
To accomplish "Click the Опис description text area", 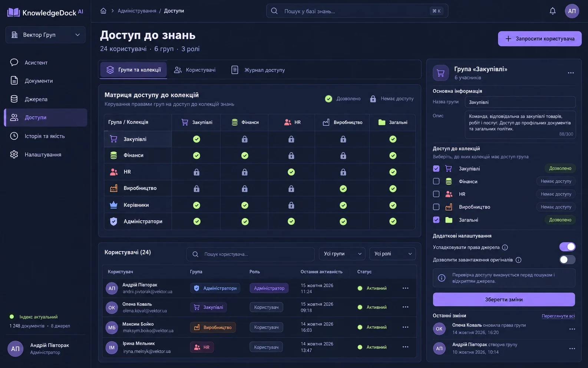I will tap(520, 125).
